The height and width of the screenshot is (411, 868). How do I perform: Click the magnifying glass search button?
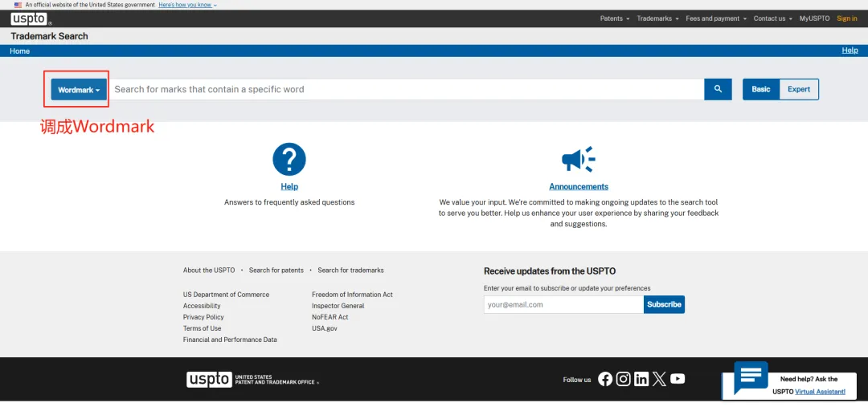[x=718, y=89]
